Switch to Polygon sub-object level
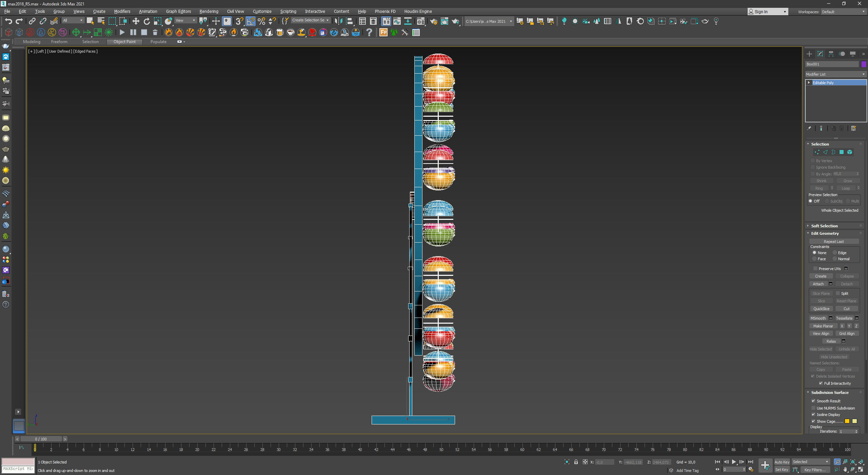Viewport: 868px width, 475px height. click(x=842, y=152)
